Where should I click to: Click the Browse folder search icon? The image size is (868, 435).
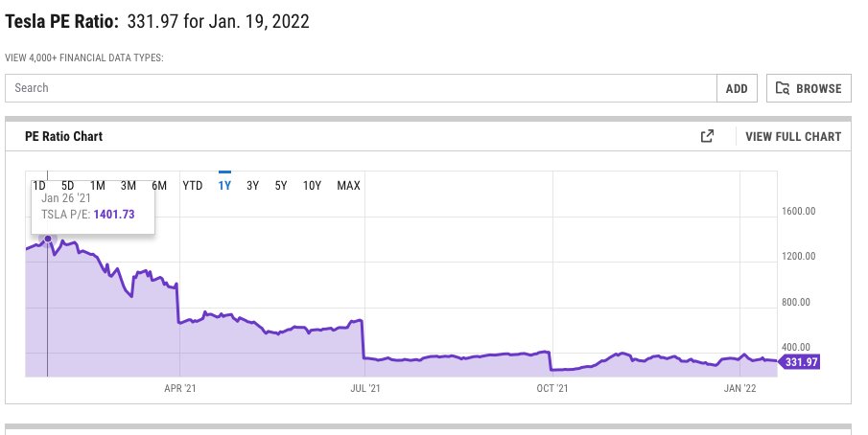point(783,88)
